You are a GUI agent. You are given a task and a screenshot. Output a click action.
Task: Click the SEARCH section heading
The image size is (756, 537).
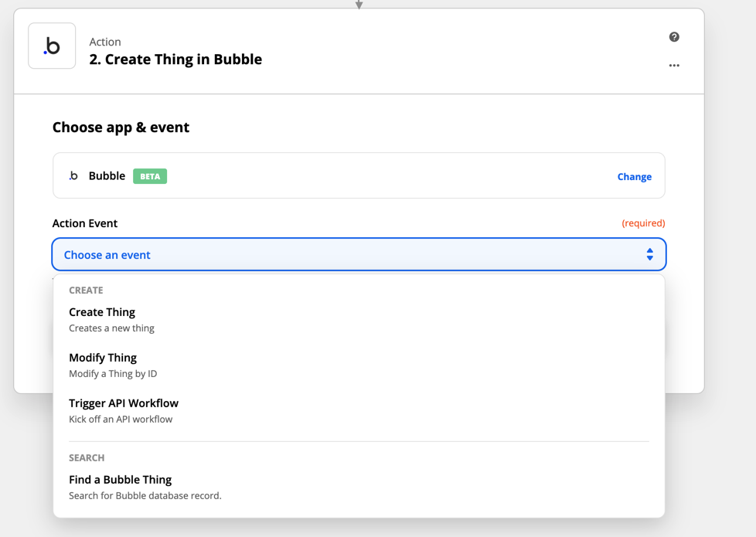click(x=87, y=458)
